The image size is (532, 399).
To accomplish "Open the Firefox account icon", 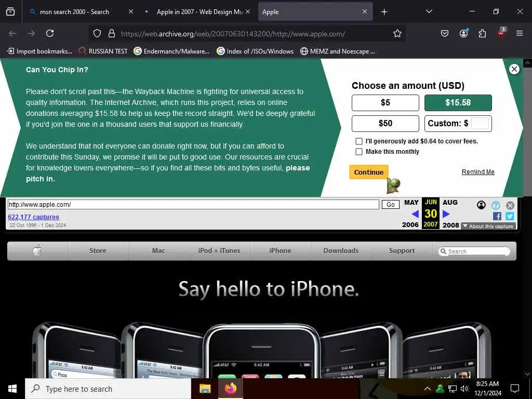I will 463,33.
